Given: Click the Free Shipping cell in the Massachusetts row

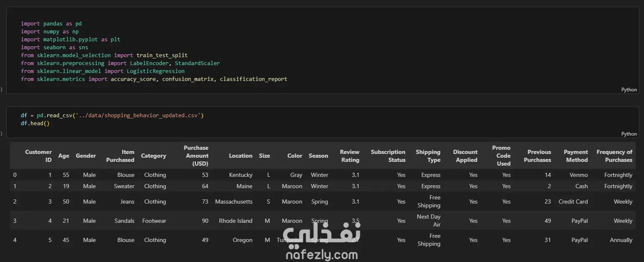Looking at the screenshot, I should (429, 202).
